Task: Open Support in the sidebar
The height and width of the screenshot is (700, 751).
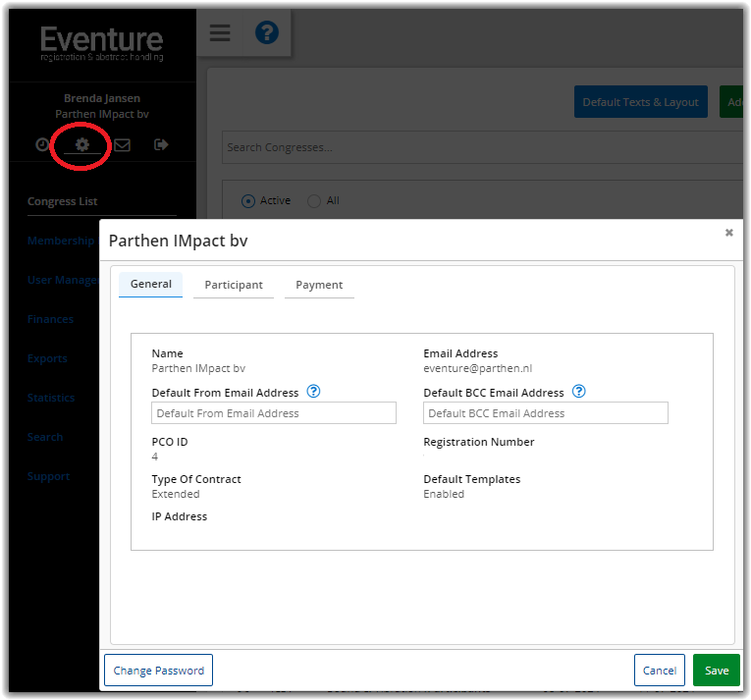Action: [x=48, y=476]
